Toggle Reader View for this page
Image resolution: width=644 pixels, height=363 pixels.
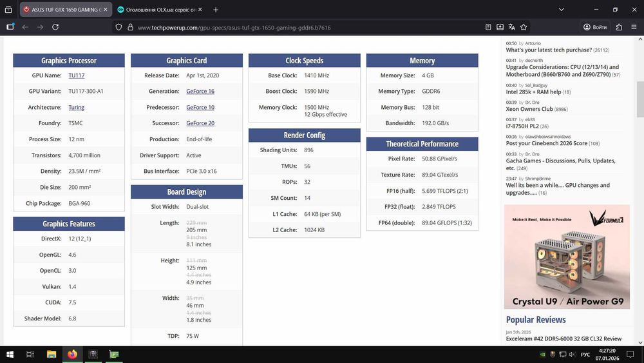(x=488, y=27)
